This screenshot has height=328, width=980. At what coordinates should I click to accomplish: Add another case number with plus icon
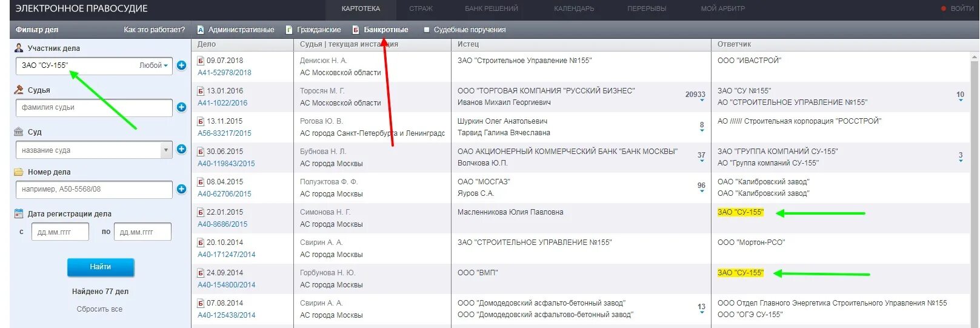tap(181, 189)
